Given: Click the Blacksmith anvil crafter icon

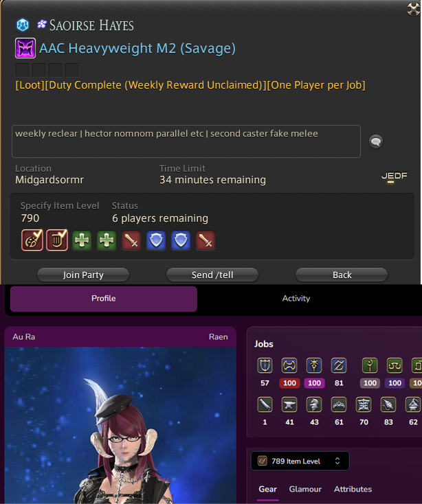Looking at the screenshot, I should pos(289,404).
